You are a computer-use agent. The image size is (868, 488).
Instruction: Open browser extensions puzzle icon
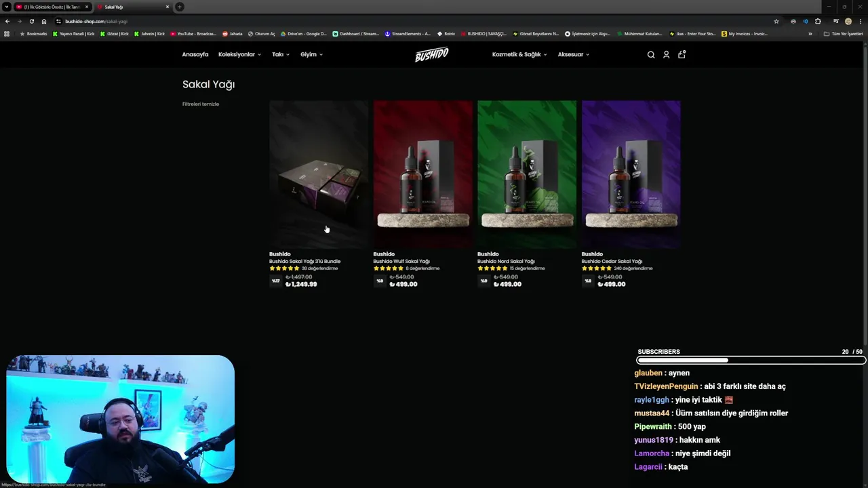point(818,21)
